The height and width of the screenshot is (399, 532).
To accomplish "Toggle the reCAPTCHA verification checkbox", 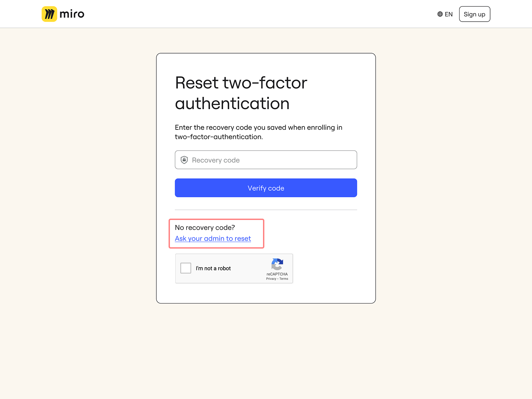I will point(186,268).
